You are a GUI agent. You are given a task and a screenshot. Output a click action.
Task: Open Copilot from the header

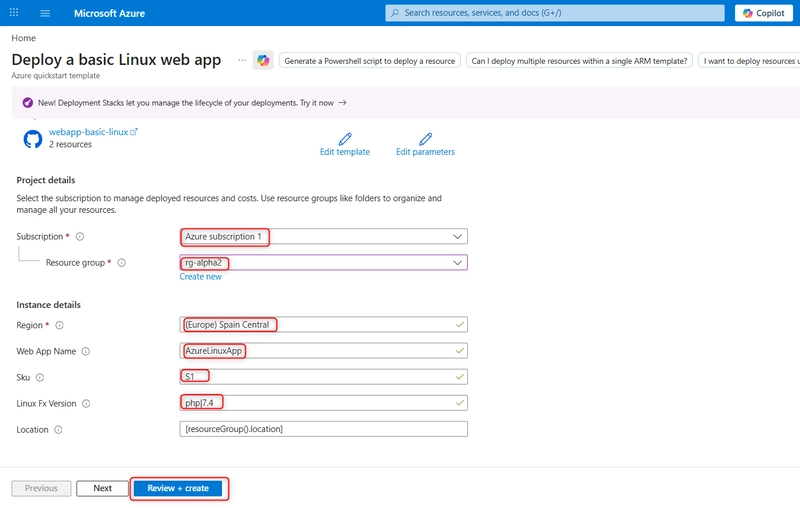pos(764,13)
